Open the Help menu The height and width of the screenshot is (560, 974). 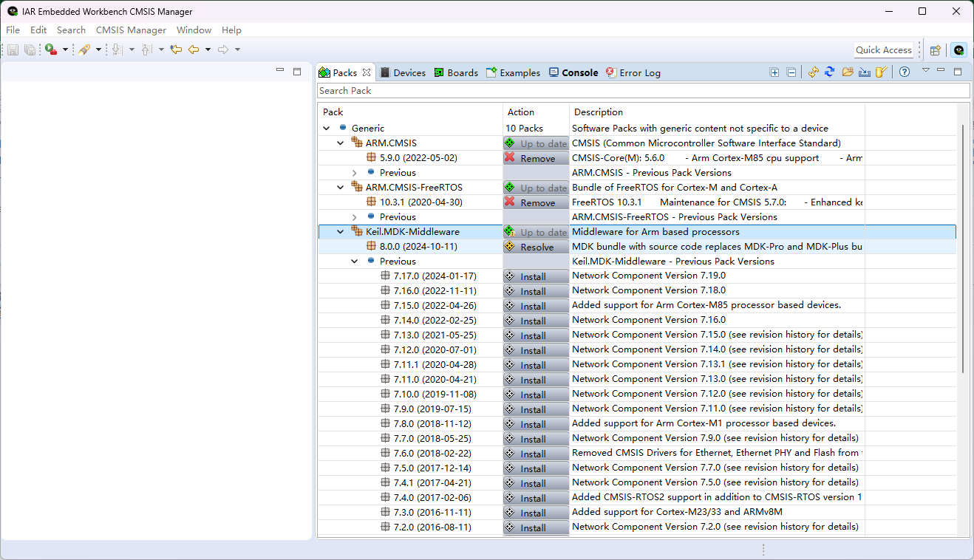pyautogui.click(x=231, y=30)
